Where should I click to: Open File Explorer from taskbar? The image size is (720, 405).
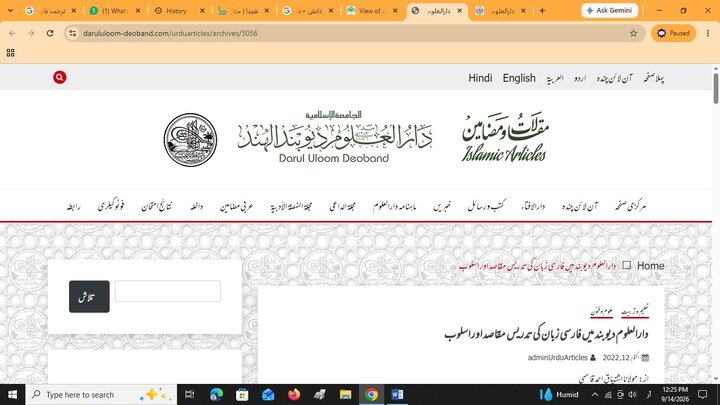(345, 394)
